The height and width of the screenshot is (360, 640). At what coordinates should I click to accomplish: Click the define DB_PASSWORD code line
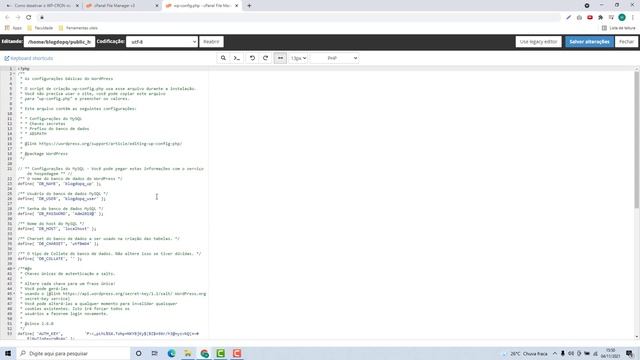60,213
